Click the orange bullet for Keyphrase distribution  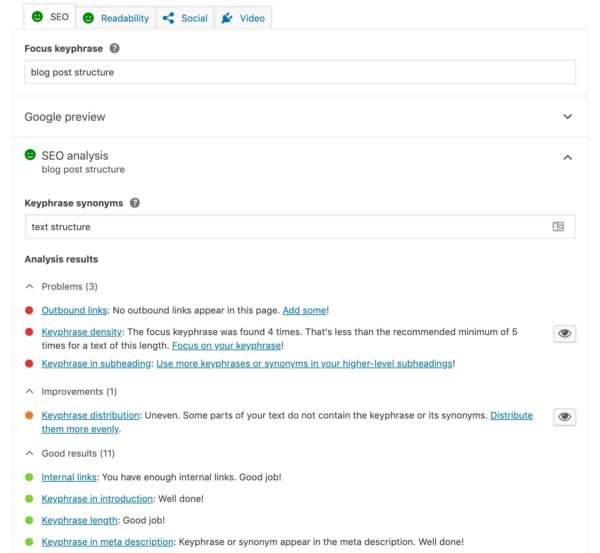click(29, 415)
